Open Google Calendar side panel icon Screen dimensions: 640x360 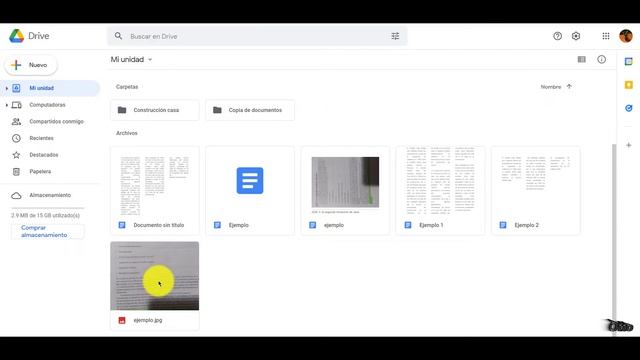(x=629, y=62)
